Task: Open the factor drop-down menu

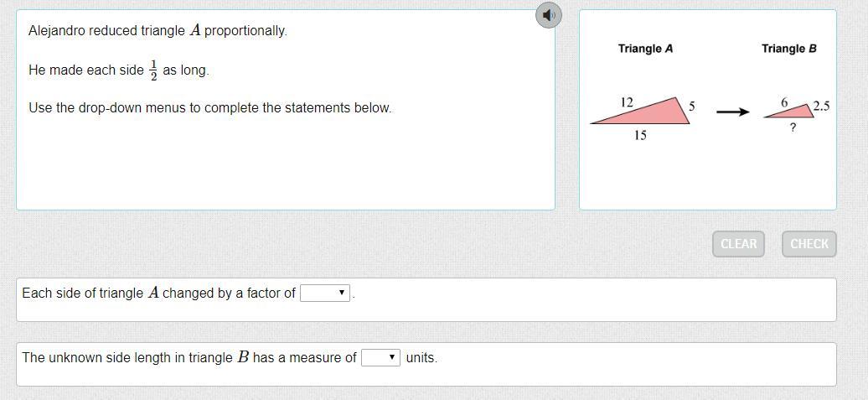Action: (325, 293)
